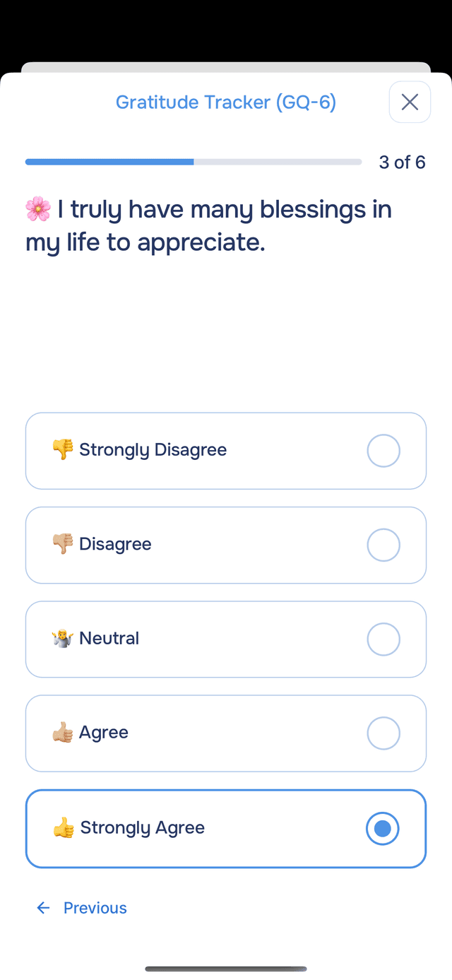
Task: Click the selected Strongly Agree radio button
Action: pyautogui.click(x=383, y=828)
